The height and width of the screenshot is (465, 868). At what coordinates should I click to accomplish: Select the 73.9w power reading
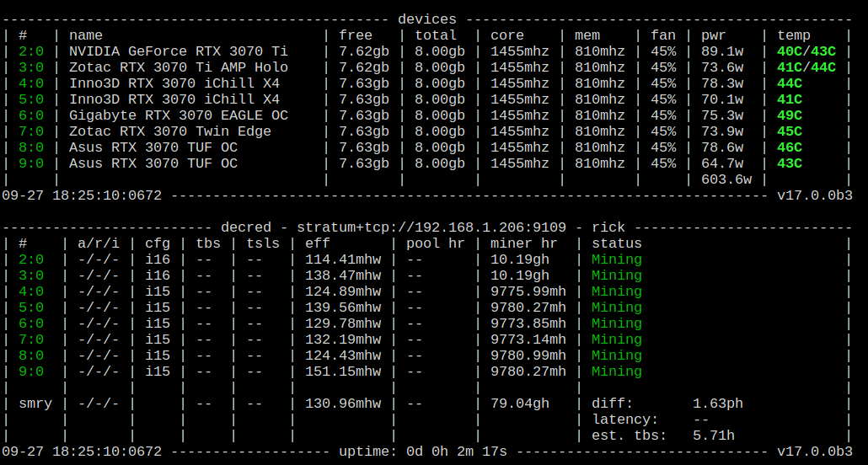coord(722,131)
